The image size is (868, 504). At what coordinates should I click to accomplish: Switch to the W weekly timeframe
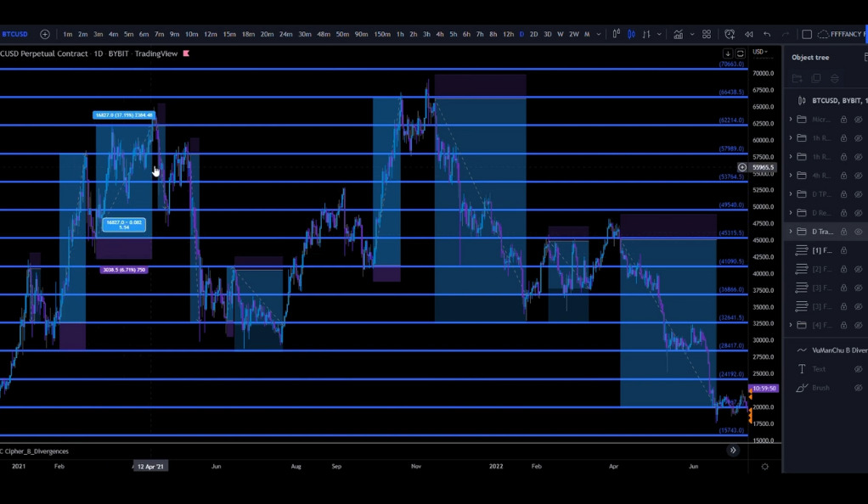point(561,34)
